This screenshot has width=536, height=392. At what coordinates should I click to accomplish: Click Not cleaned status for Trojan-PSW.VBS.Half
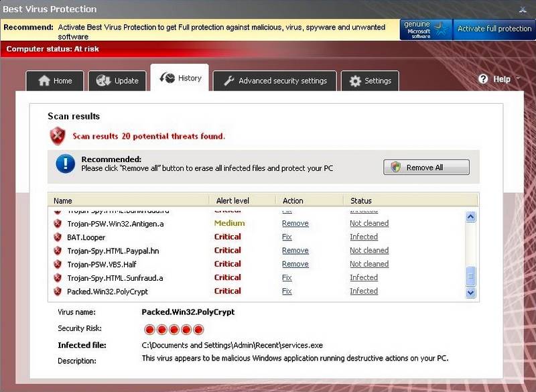click(x=369, y=264)
